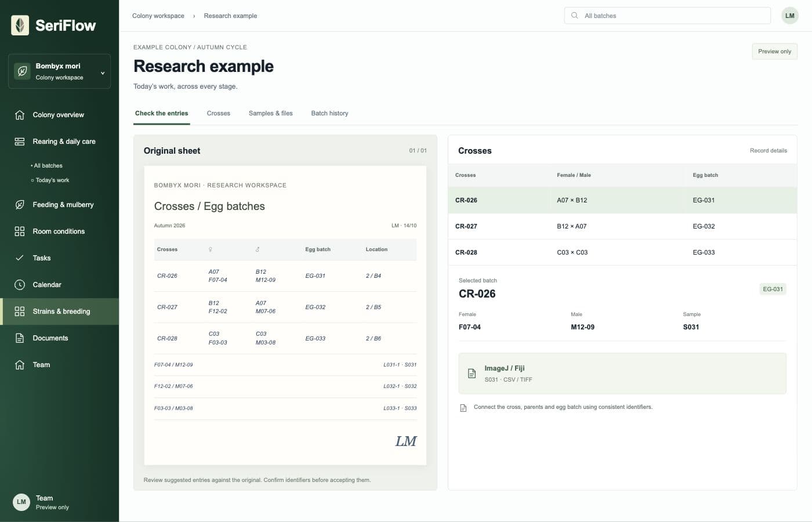Select the CR-028 row in Crosses table
Viewport: 812px width, 522px height.
click(x=622, y=252)
